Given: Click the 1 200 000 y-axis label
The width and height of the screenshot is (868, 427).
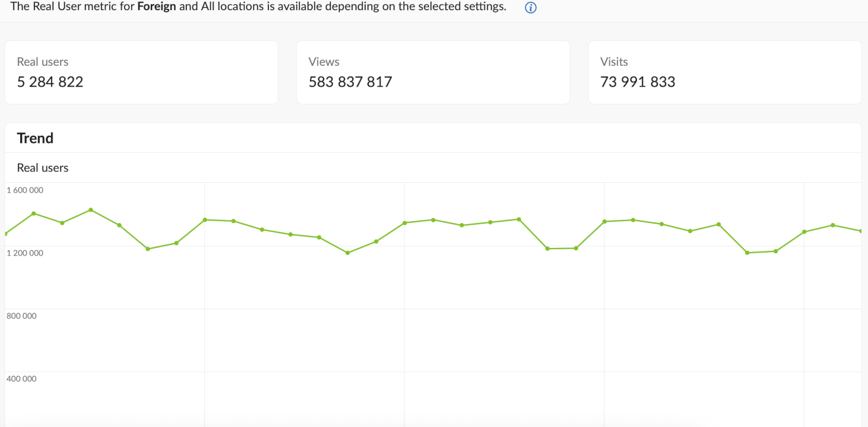Looking at the screenshot, I should (25, 253).
